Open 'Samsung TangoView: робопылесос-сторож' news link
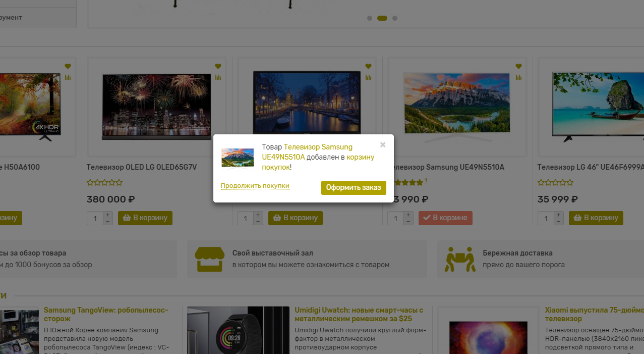 click(106, 314)
